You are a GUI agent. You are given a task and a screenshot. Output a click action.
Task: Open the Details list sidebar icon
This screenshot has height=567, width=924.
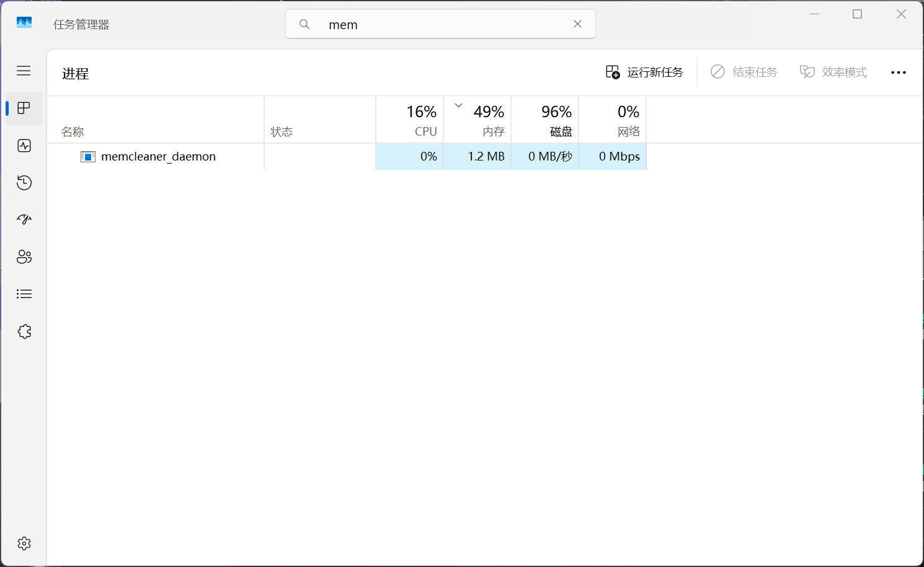pos(24,294)
